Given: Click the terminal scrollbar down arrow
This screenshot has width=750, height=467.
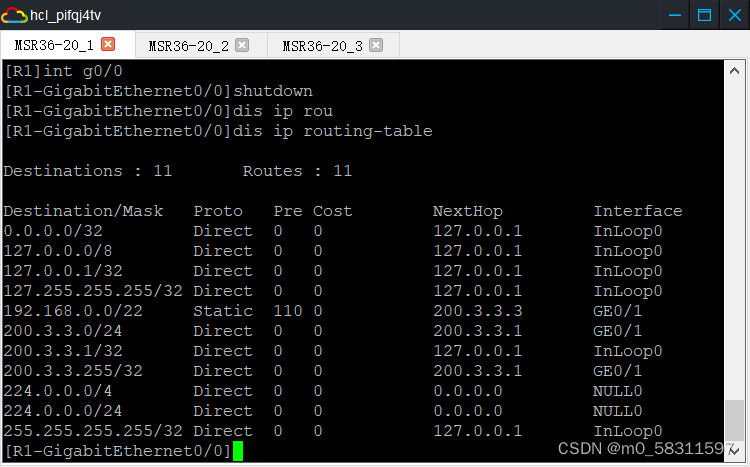Looking at the screenshot, I should point(735,450).
